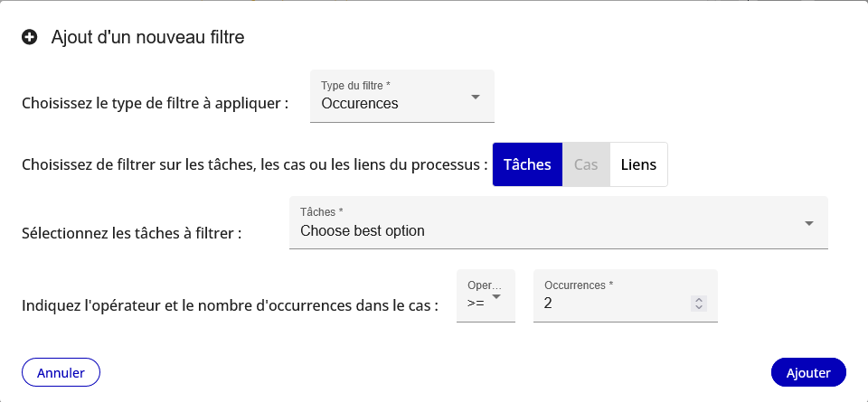Screen dimensions: 868x402
Task: Click the 'Sélectionnez les tâches à filtrer' label
Action: coord(131,233)
